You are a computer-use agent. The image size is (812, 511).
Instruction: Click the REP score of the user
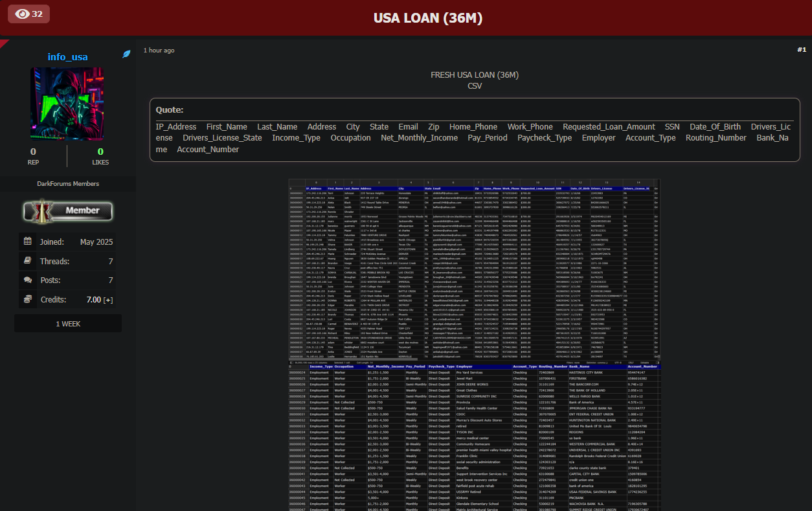(x=33, y=152)
